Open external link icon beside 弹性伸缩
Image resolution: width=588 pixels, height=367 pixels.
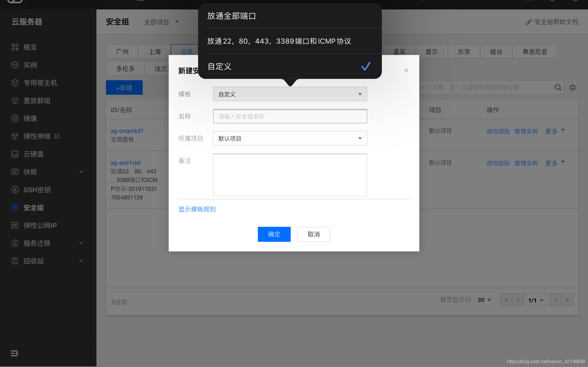57,136
